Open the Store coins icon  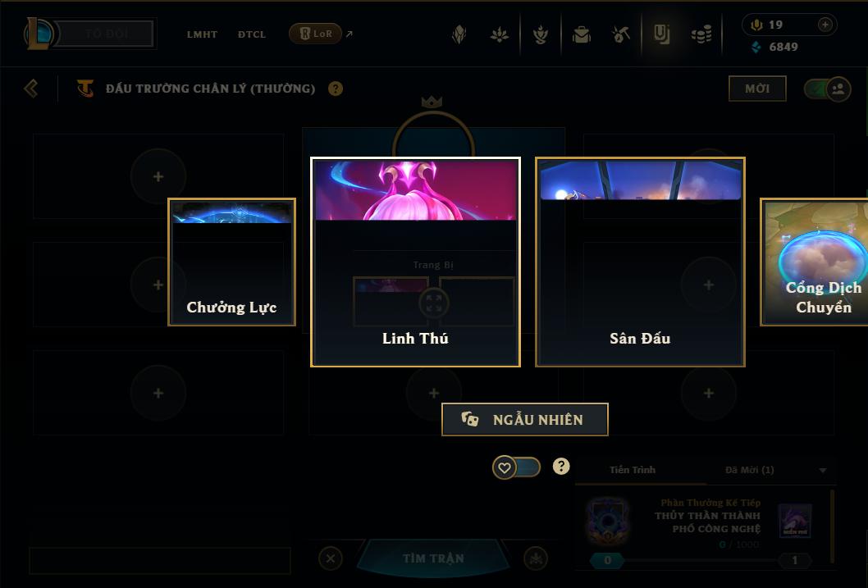point(701,34)
